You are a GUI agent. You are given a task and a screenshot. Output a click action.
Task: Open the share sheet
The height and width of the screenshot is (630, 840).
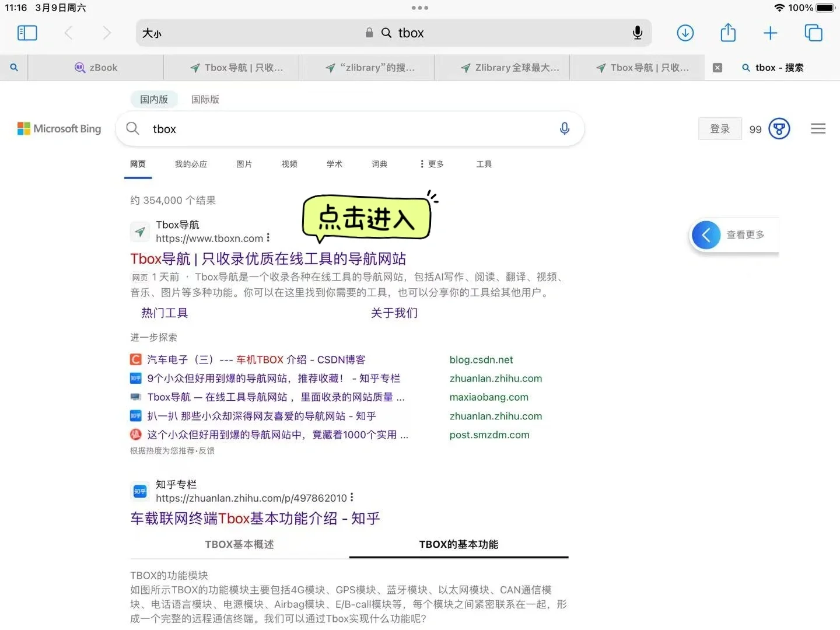pos(728,32)
